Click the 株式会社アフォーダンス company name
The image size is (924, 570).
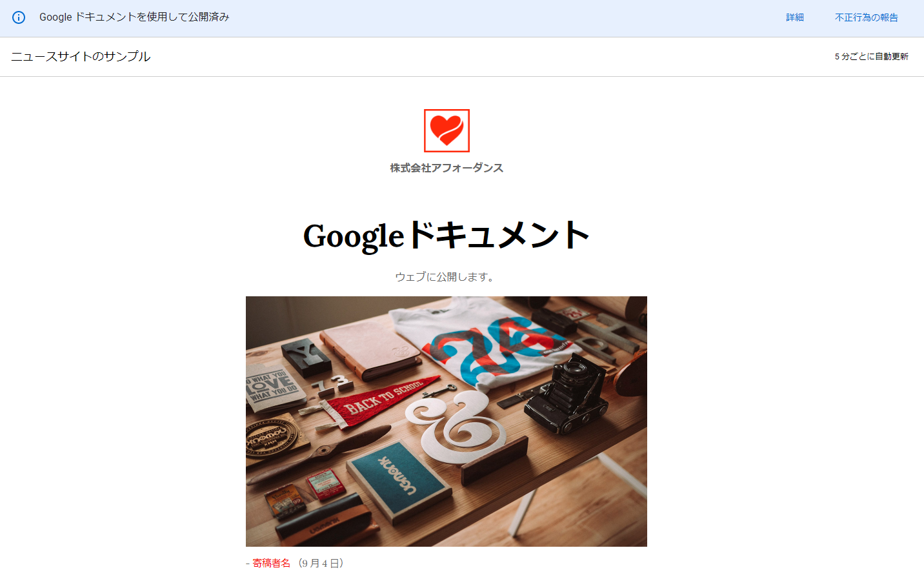tap(447, 168)
